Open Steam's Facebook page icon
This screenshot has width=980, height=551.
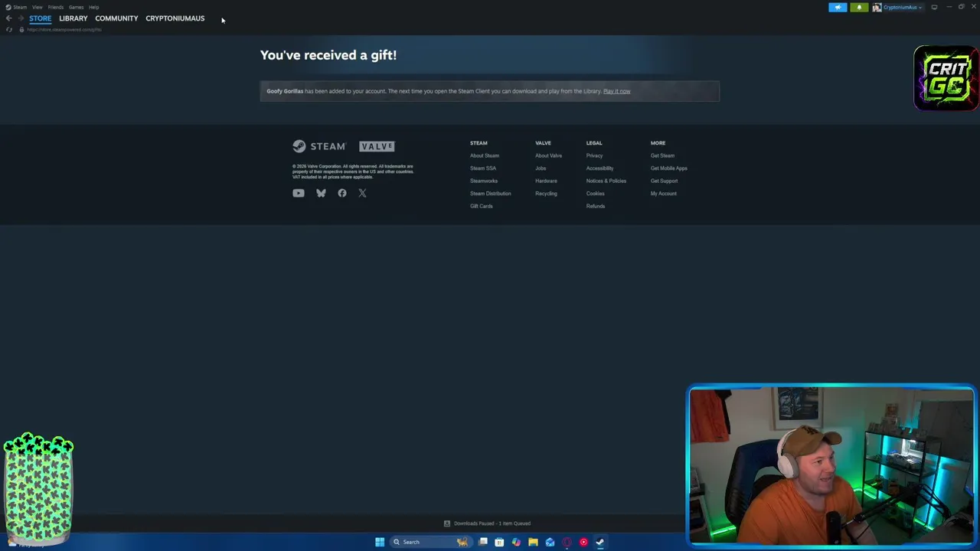click(342, 194)
